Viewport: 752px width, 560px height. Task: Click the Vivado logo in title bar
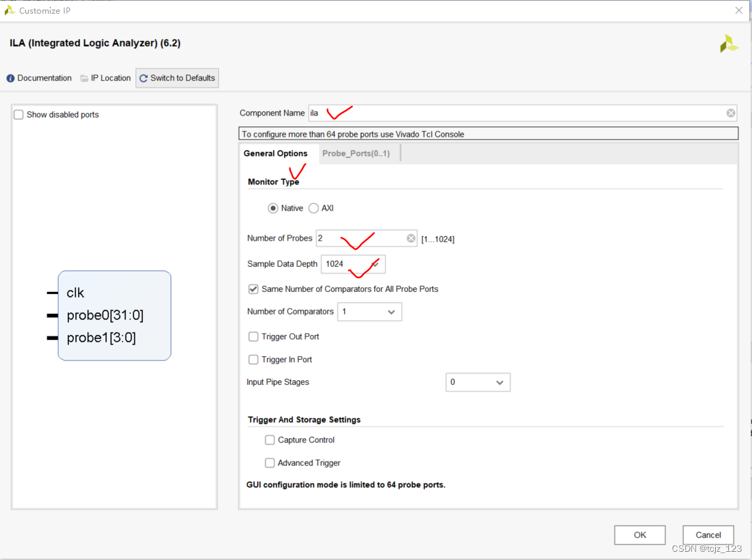tap(9, 10)
